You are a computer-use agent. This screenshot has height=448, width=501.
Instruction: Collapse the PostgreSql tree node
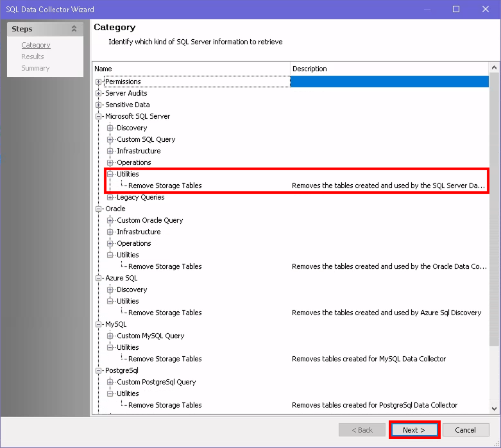coord(98,370)
